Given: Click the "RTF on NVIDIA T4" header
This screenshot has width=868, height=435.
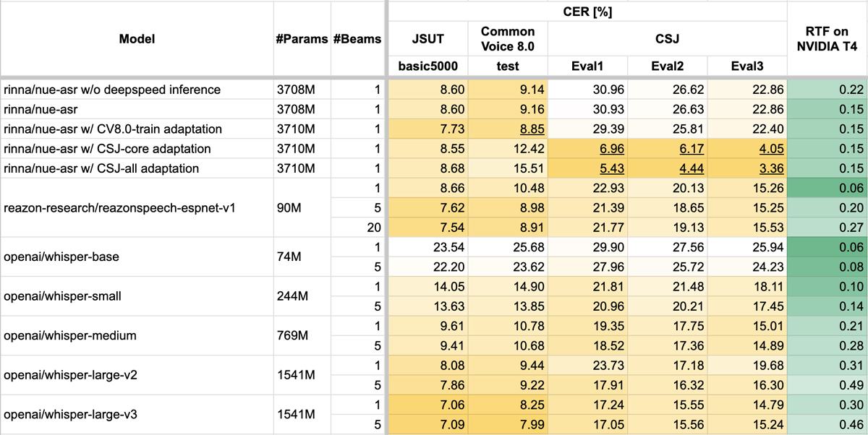Looking at the screenshot, I should (827, 39).
